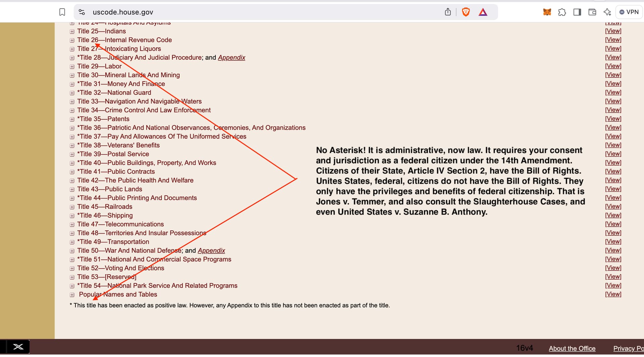The image size is (644, 357).
Task: Click the uscode.house.gov address field
Action: pos(235,12)
